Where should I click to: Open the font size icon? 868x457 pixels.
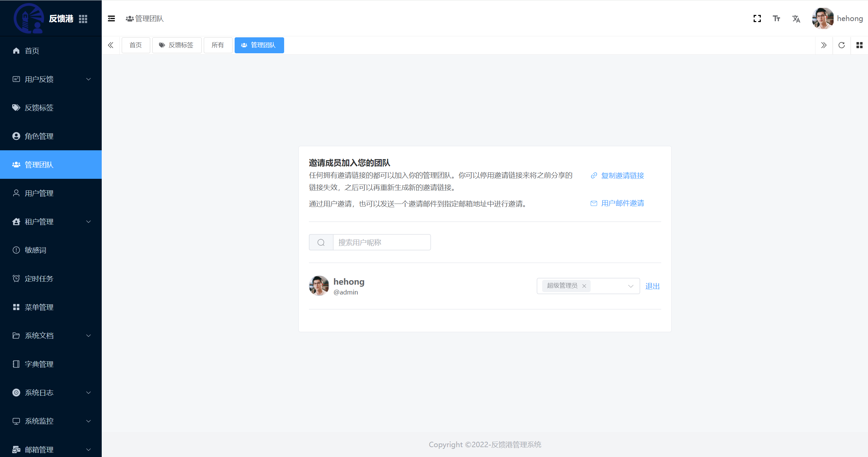pyautogui.click(x=776, y=19)
